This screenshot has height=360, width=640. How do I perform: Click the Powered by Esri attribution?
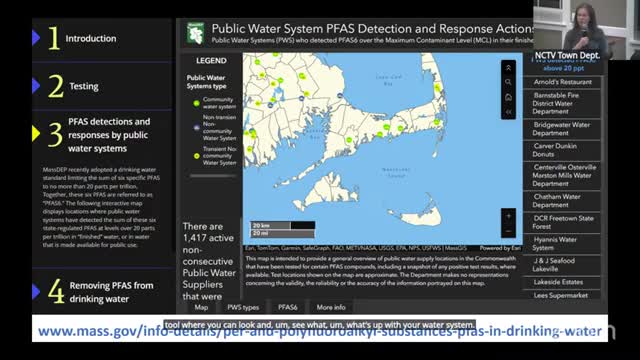point(500,248)
